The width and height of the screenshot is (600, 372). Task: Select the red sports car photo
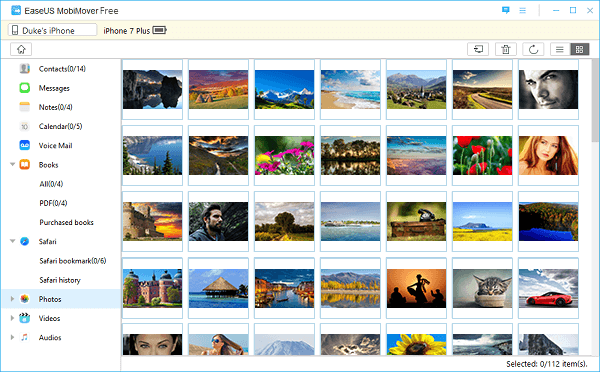(548, 288)
